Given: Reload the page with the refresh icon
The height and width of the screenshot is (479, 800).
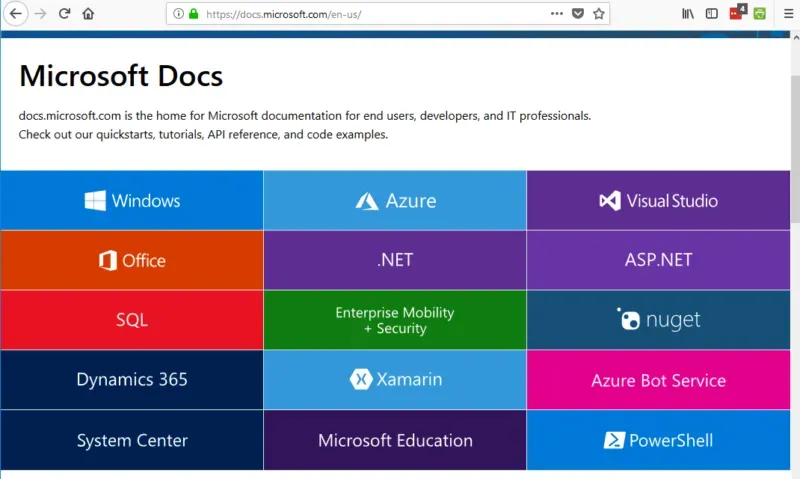Looking at the screenshot, I should (x=65, y=14).
